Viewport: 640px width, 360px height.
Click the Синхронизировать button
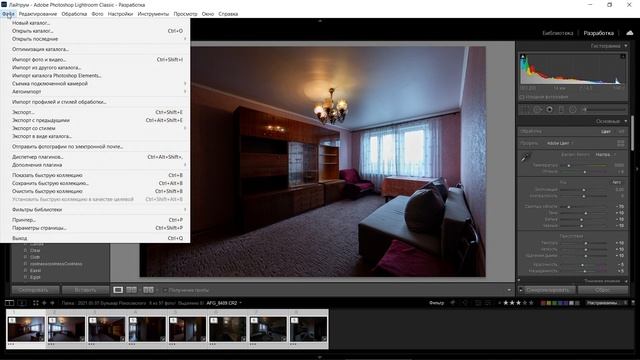(549, 290)
